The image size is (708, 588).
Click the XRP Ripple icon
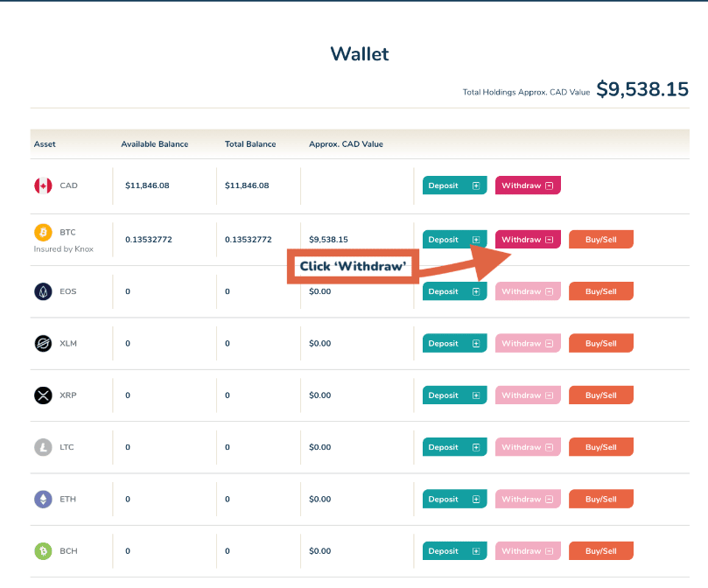point(42,395)
